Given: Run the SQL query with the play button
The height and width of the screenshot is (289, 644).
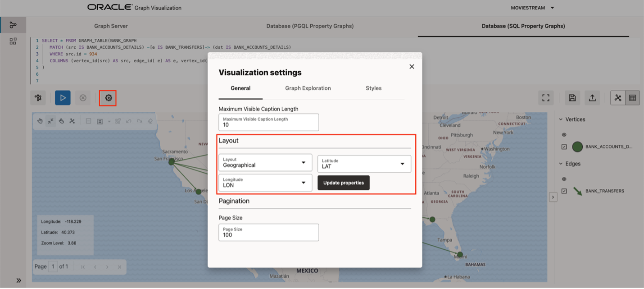Looking at the screenshot, I should coord(63,97).
